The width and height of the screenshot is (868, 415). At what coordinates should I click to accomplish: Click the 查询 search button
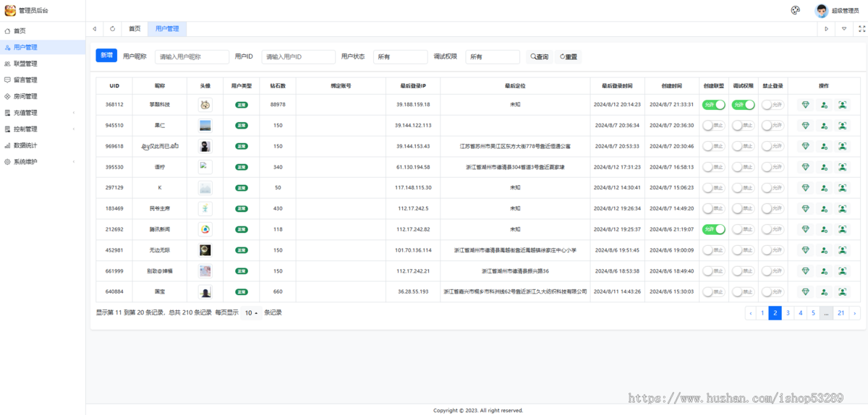[539, 56]
